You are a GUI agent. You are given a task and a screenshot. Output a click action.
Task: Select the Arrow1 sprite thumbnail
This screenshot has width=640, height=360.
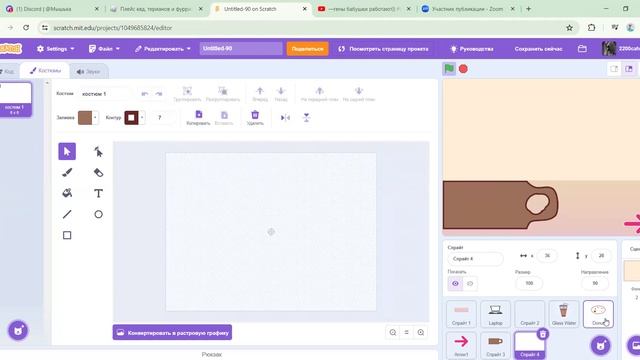461,345
